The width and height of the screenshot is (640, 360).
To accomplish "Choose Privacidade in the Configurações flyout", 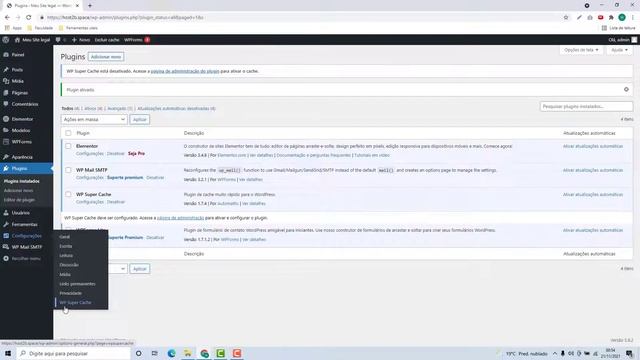I will 71,293.
